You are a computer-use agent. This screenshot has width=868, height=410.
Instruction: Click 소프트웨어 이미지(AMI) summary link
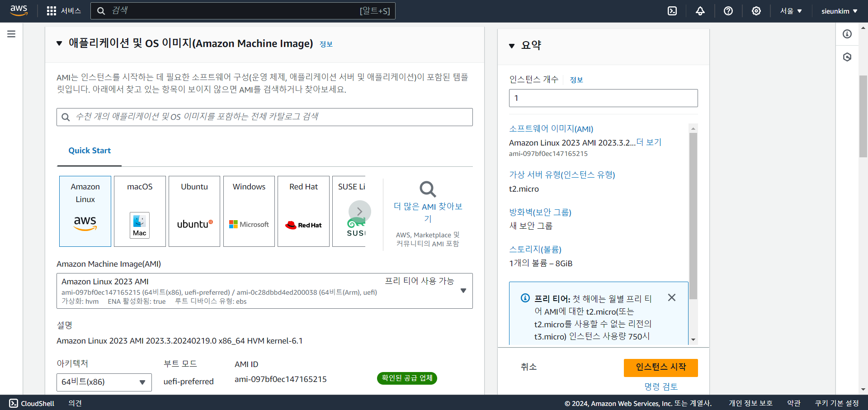pyautogui.click(x=551, y=129)
